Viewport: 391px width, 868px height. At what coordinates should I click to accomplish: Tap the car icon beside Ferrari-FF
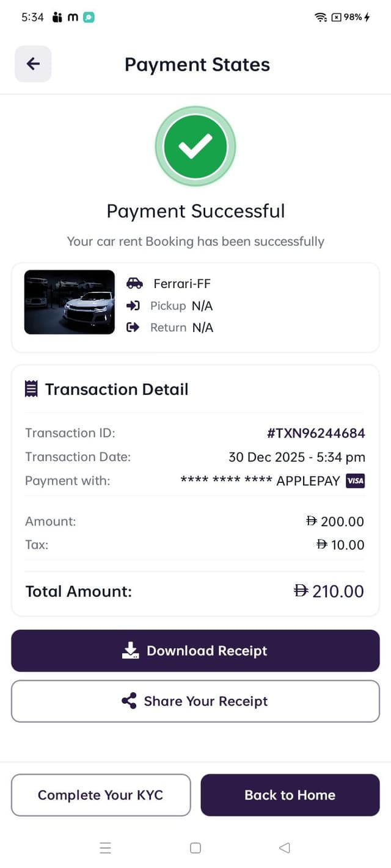134,283
